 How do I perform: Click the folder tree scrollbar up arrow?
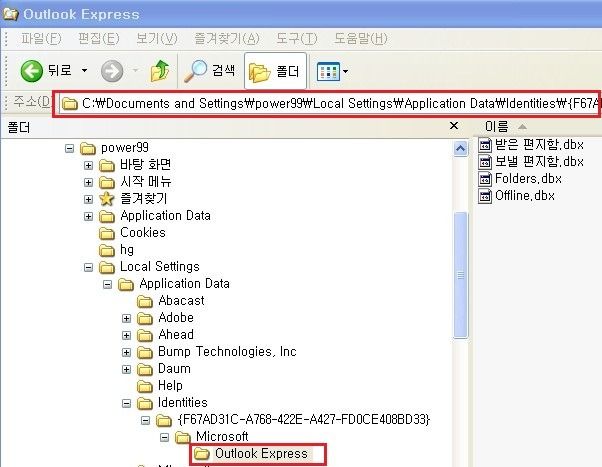[x=461, y=148]
